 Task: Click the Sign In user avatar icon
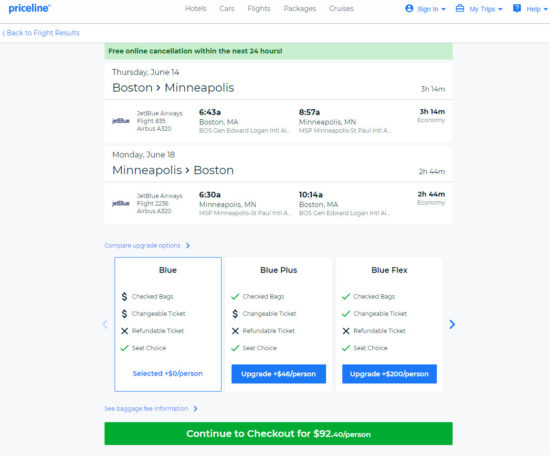(x=409, y=8)
